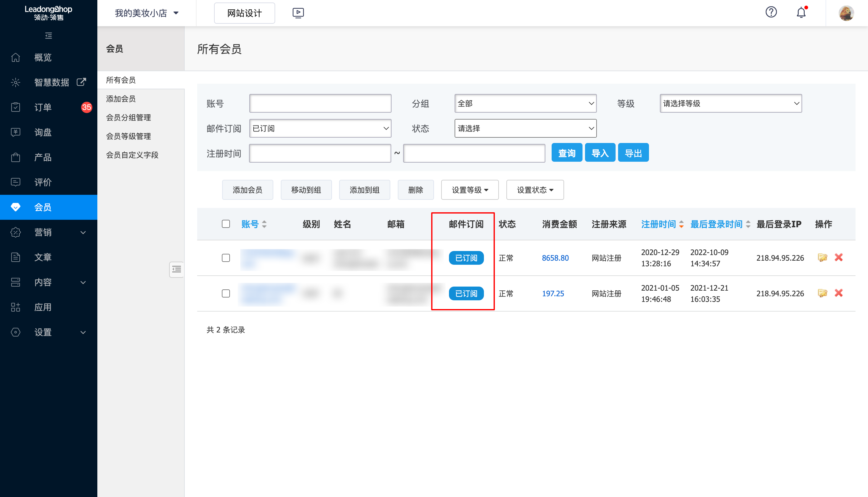Select the 产品 products sidebar icon
The height and width of the screenshot is (497, 868).
(x=16, y=157)
